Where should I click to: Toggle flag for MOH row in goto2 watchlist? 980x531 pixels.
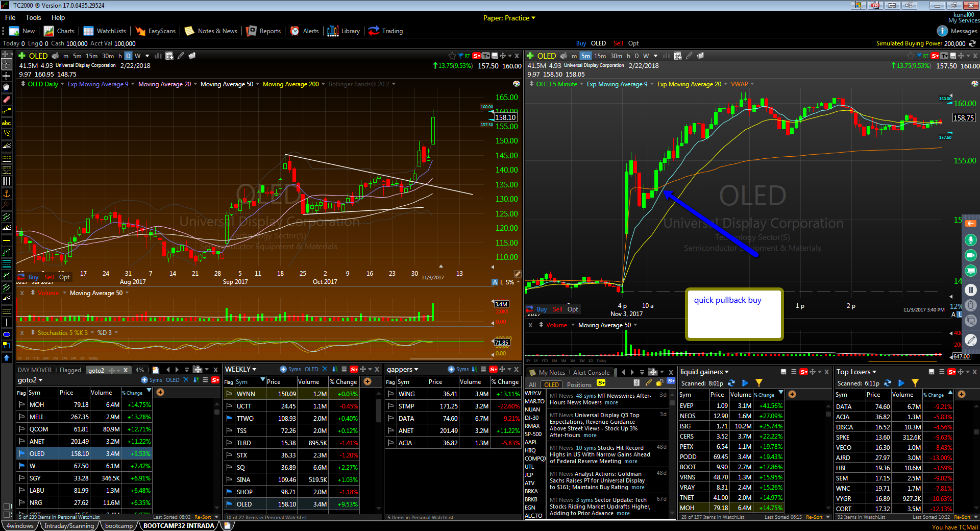22,404
